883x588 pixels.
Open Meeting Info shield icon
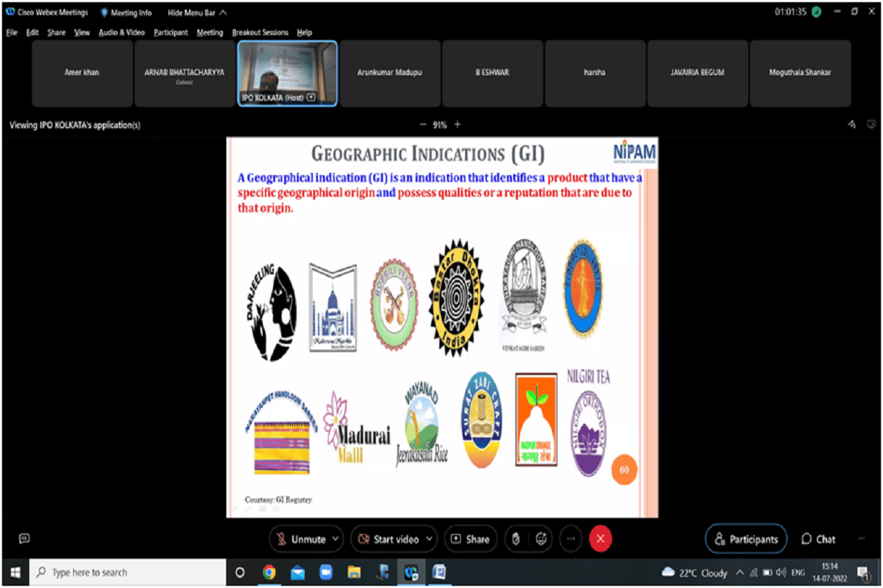click(105, 12)
